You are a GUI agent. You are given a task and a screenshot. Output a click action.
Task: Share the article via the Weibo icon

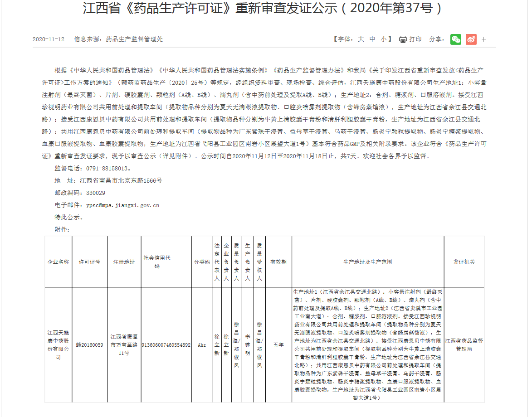tap(471, 39)
